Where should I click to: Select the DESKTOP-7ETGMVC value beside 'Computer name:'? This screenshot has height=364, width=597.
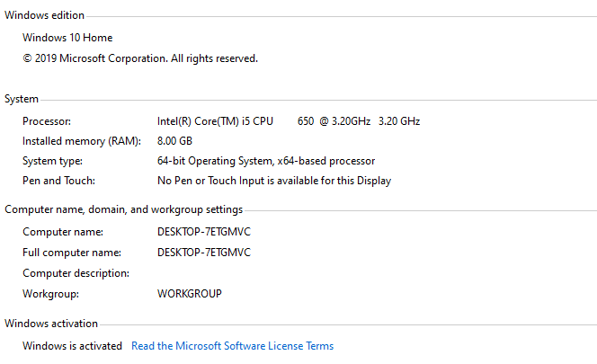[x=204, y=232]
